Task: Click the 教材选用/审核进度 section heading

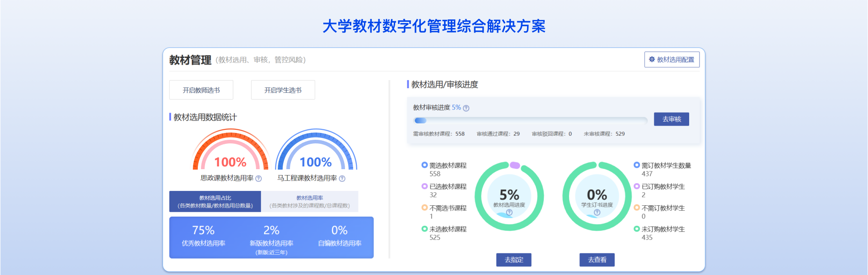Action: (x=444, y=85)
